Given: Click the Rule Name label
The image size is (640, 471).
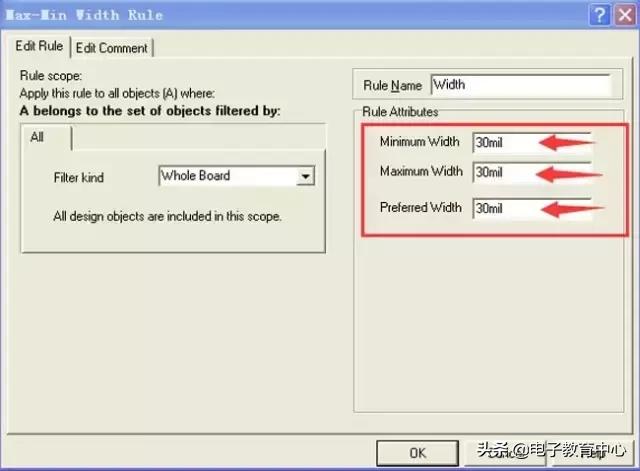Looking at the screenshot, I should click(393, 86).
